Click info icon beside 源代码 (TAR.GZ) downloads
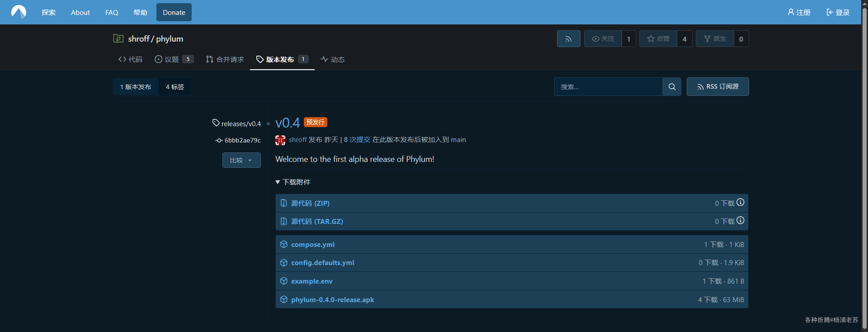Screen dimensions: 868x332 pyautogui.click(x=740, y=220)
